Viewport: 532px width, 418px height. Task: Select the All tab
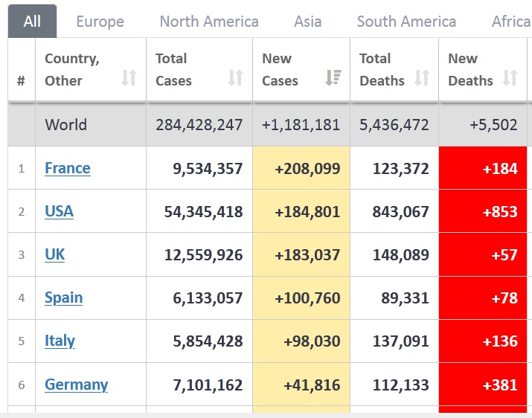32,22
